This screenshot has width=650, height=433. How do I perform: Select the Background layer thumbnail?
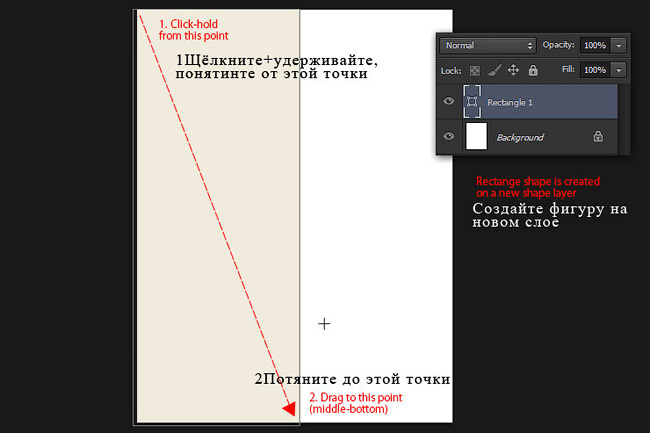point(476,136)
